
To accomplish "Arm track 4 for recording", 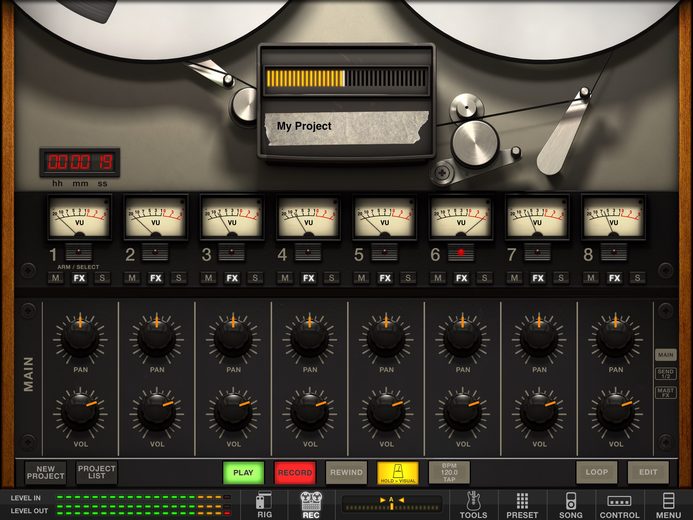I will [x=308, y=252].
